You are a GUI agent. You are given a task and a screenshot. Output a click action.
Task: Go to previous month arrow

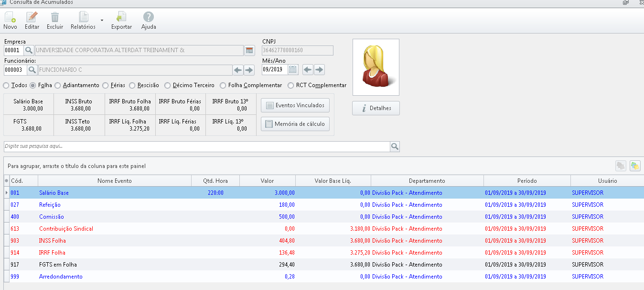pyautogui.click(x=308, y=70)
